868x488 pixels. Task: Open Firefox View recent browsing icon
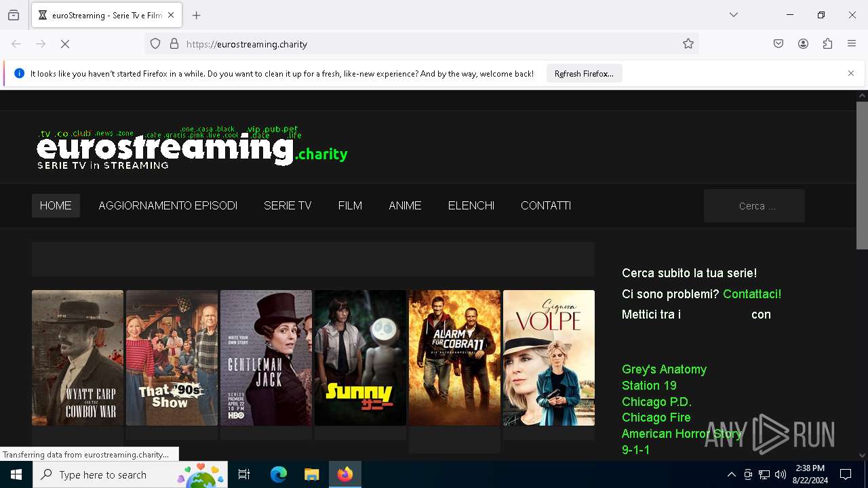pyautogui.click(x=14, y=16)
